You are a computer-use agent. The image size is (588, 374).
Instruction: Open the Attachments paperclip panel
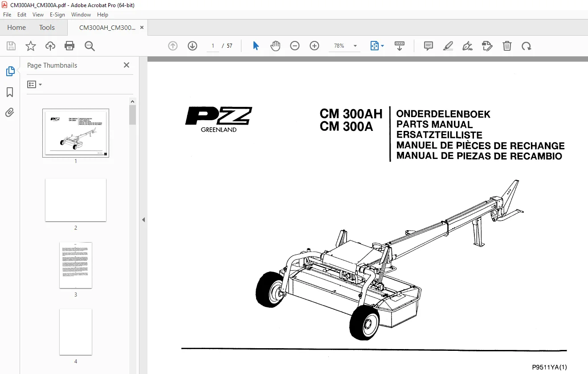(x=10, y=112)
